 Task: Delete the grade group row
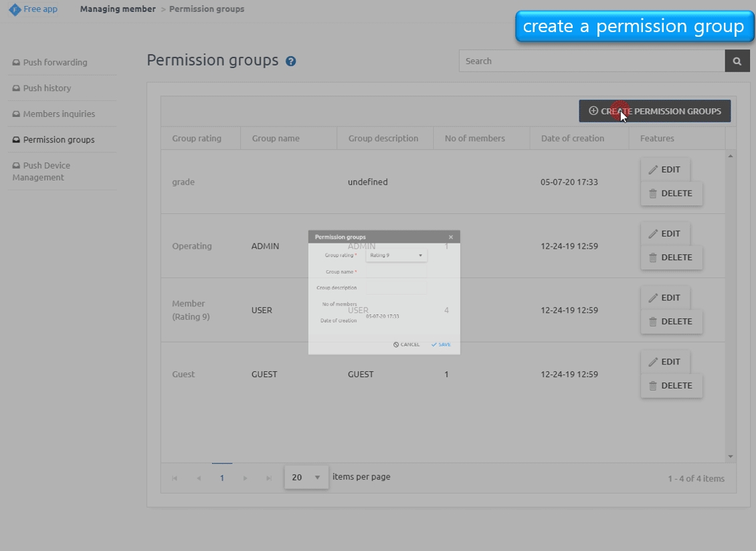(671, 193)
